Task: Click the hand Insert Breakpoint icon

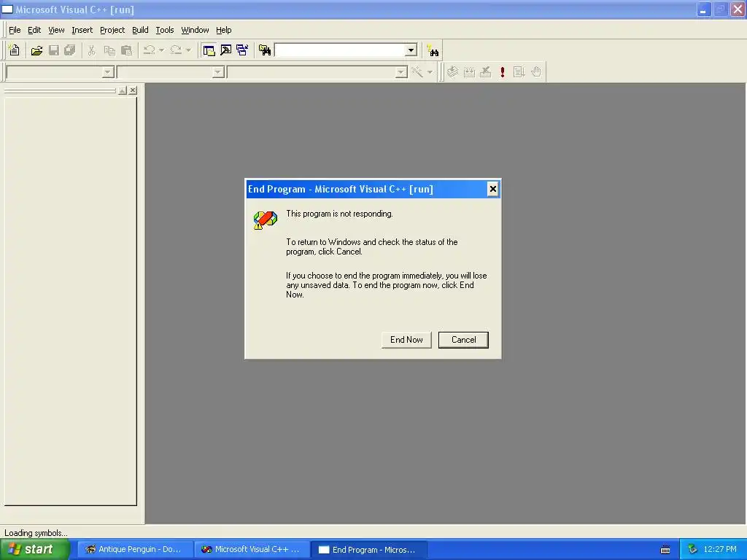Action: click(536, 72)
